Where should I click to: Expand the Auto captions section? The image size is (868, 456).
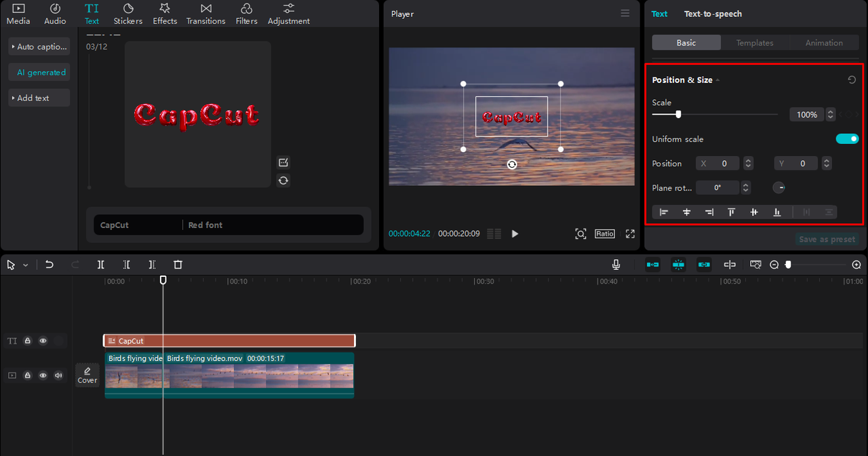point(39,47)
